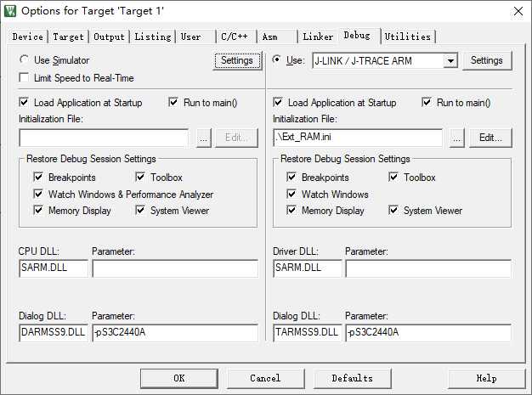Open simulator Settings button
The width and height of the screenshot is (532, 395).
coord(237,60)
